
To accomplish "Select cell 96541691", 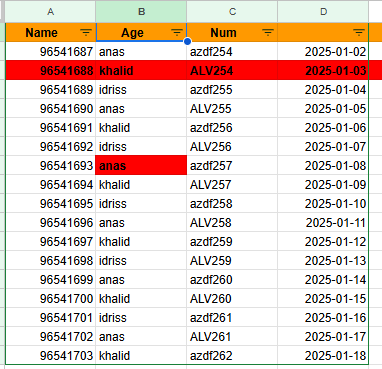I will (50, 128).
